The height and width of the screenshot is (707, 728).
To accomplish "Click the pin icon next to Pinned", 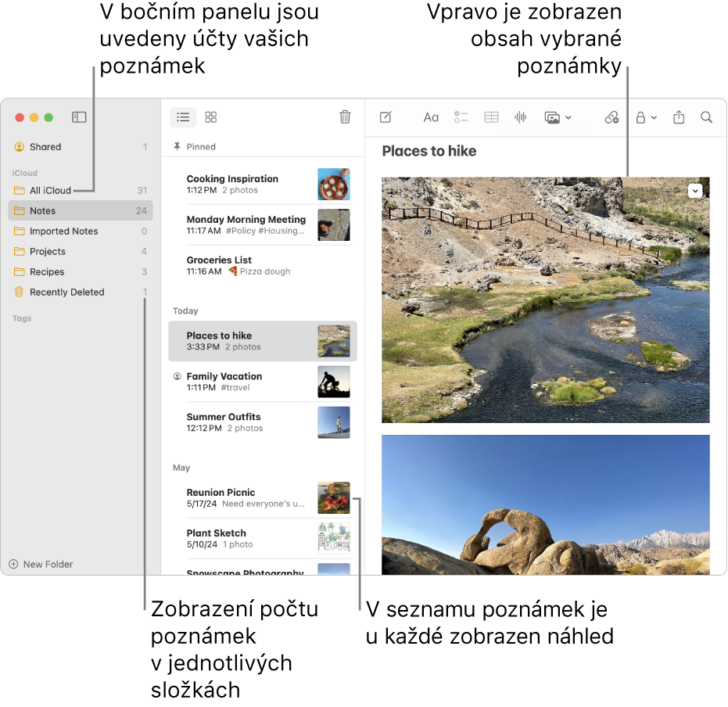I will [x=177, y=147].
